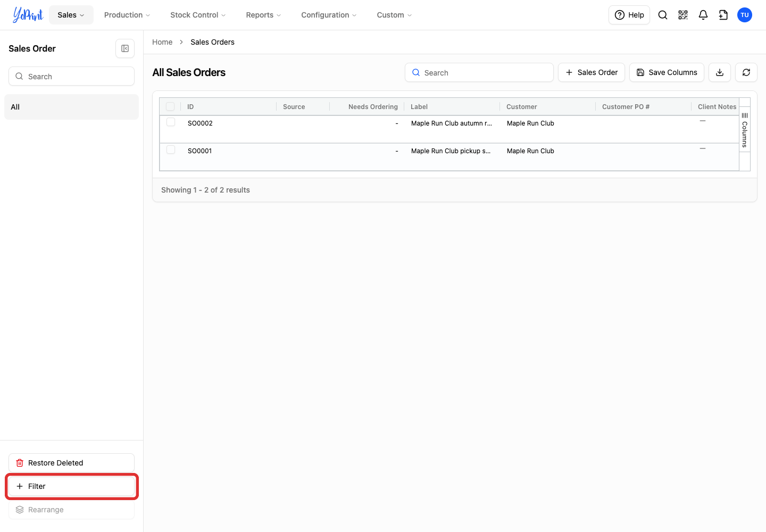This screenshot has height=532, width=766.
Task: Focus the sidebar Search field
Action: (71, 76)
